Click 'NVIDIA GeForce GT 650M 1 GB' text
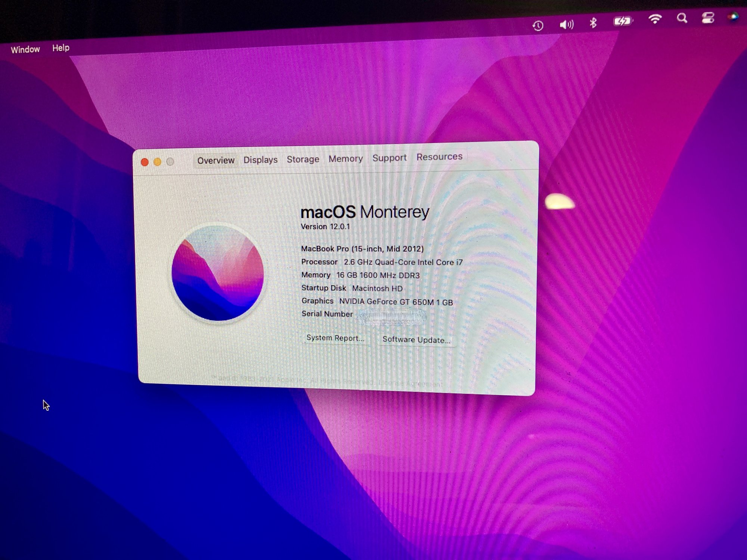 tap(396, 302)
